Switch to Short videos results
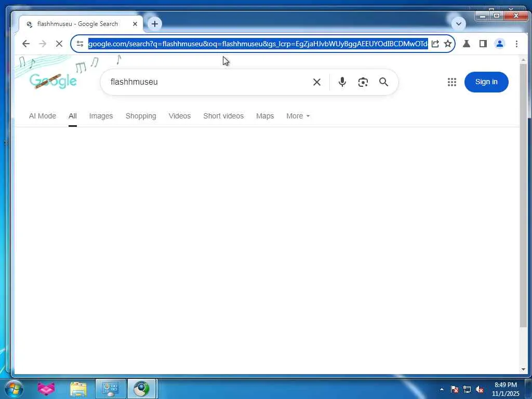Screen dimensions: 532x399 [223, 116]
